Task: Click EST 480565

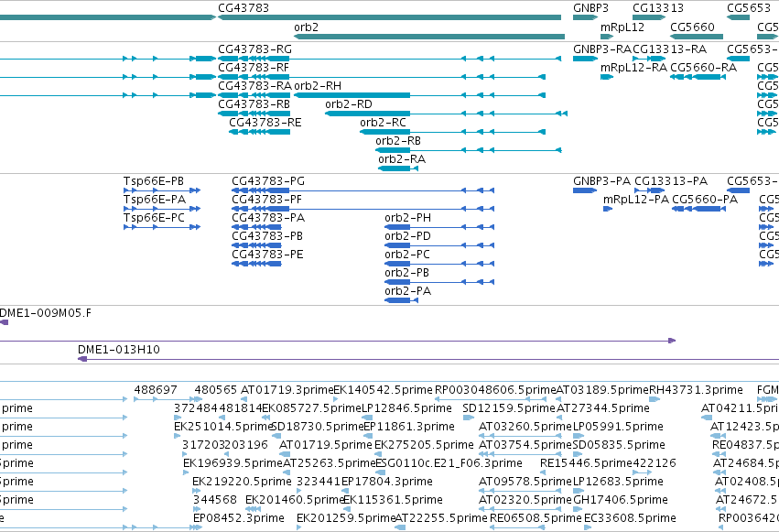Action: [216, 390]
